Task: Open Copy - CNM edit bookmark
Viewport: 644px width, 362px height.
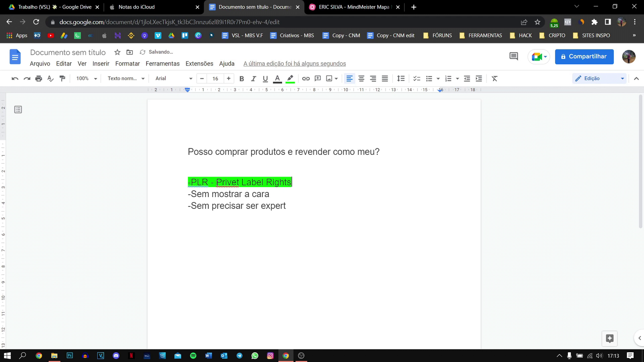Action: 391,35
